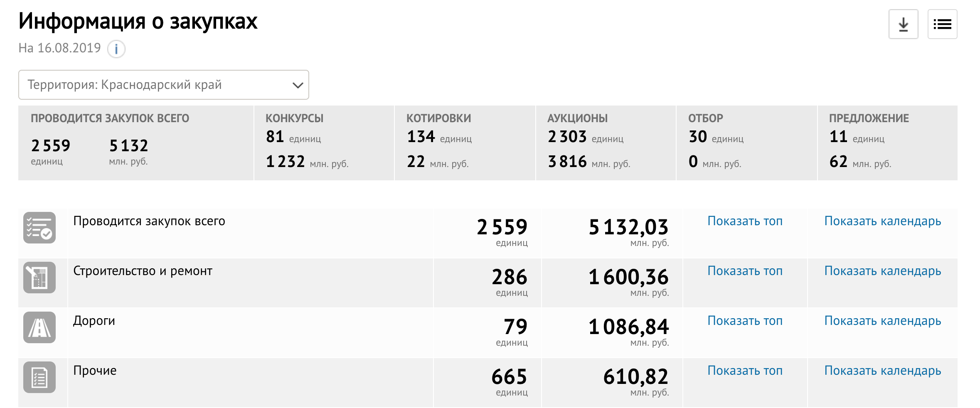
Task: Open the Краснодарский край territory dropdown
Action: click(163, 85)
